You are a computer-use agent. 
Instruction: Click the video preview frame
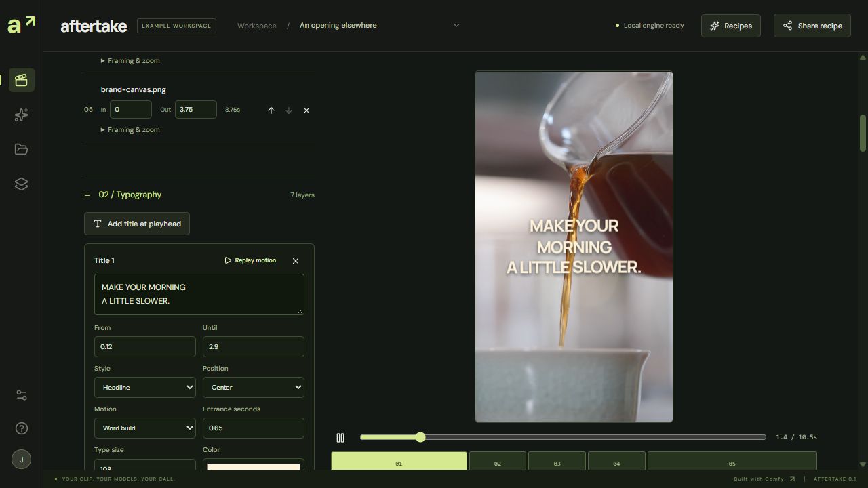574,247
